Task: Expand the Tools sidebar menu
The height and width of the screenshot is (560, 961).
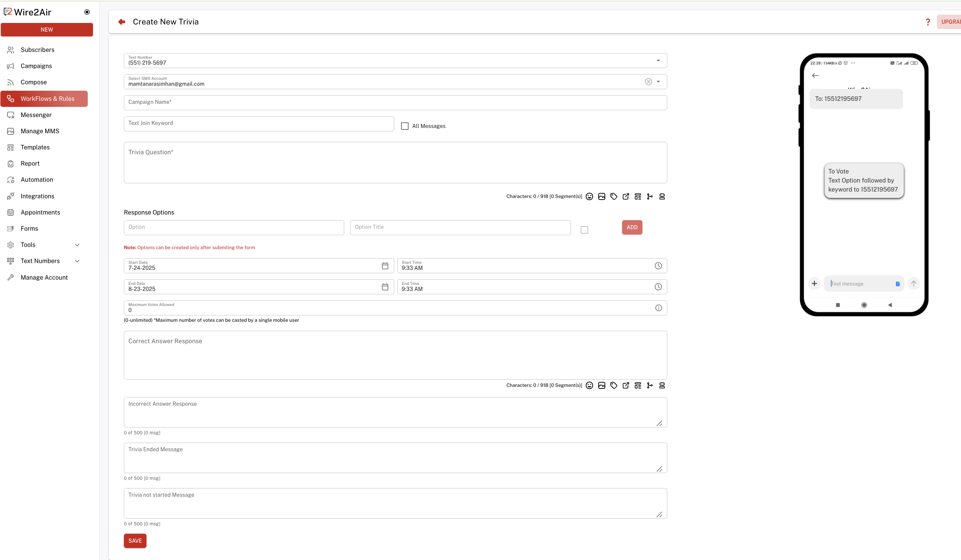Action: (77, 245)
